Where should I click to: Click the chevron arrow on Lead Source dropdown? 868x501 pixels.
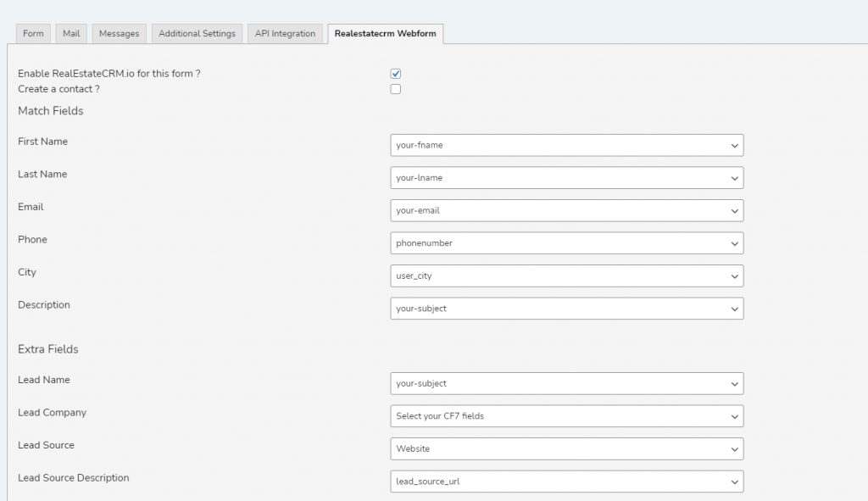pyautogui.click(x=734, y=448)
